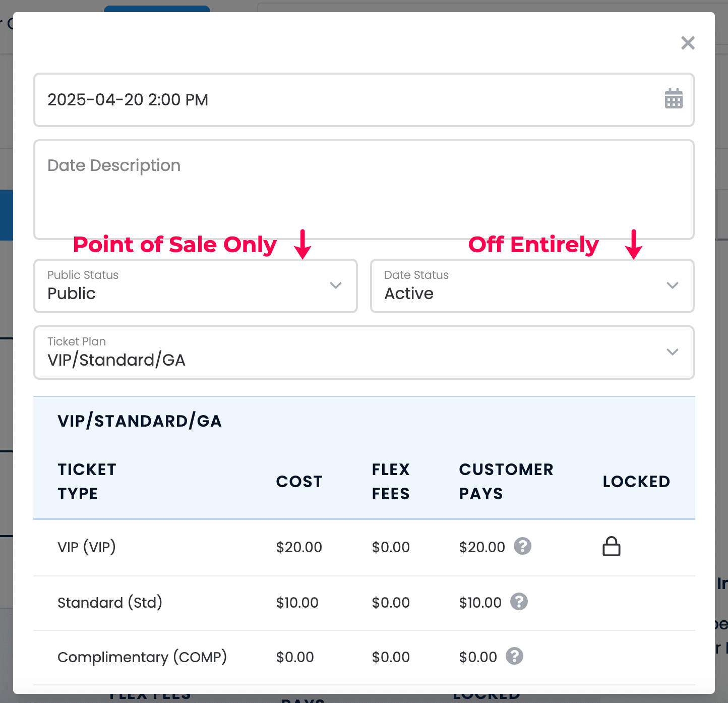Image resolution: width=728 pixels, height=703 pixels.
Task: Click the Public Status chevron arrow
Action: pyautogui.click(x=336, y=285)
